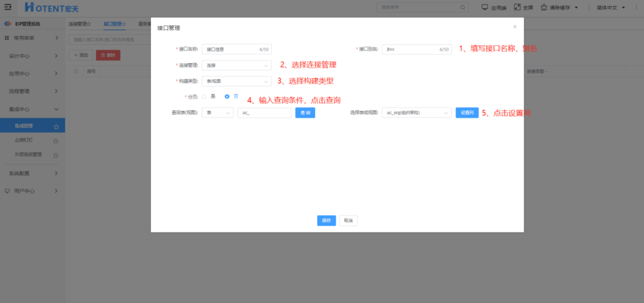Switch to the 连接管理 tab
644x303 pixels.
tap(80, 24)
